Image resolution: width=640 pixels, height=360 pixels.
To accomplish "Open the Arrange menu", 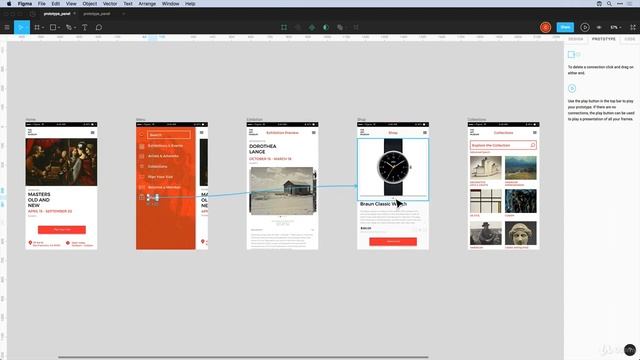I will pos(147,4).
